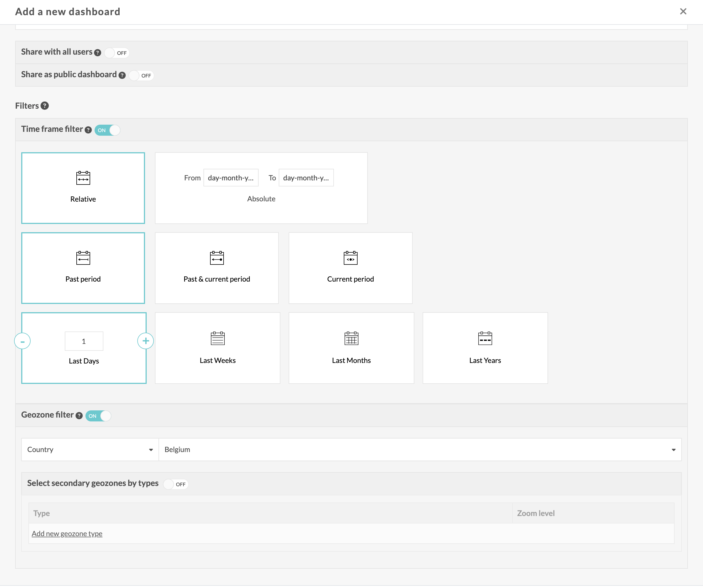
Task: Select the Past & current period option
Action: [x=217, y=268]
